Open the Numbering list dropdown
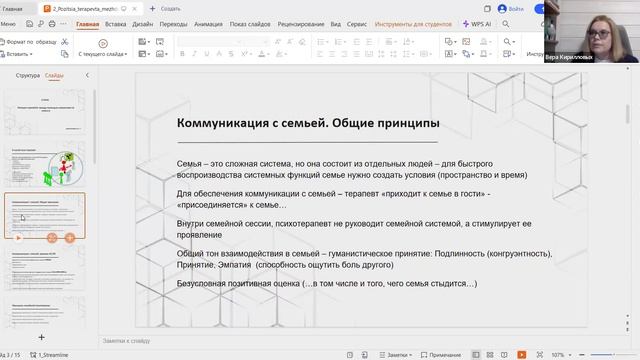The height and width of the screenshot is (360, 640). [x=340, y=42]
